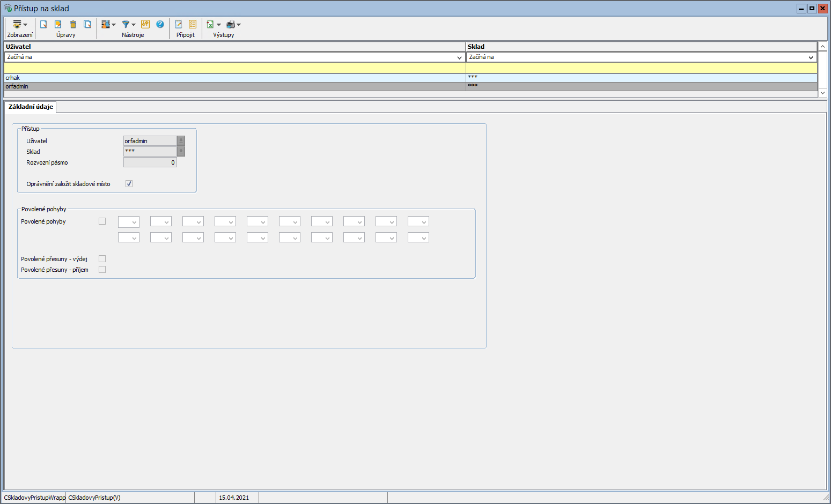
Task: Check Povolené přesuny - příjem
Action: point(102,270)
